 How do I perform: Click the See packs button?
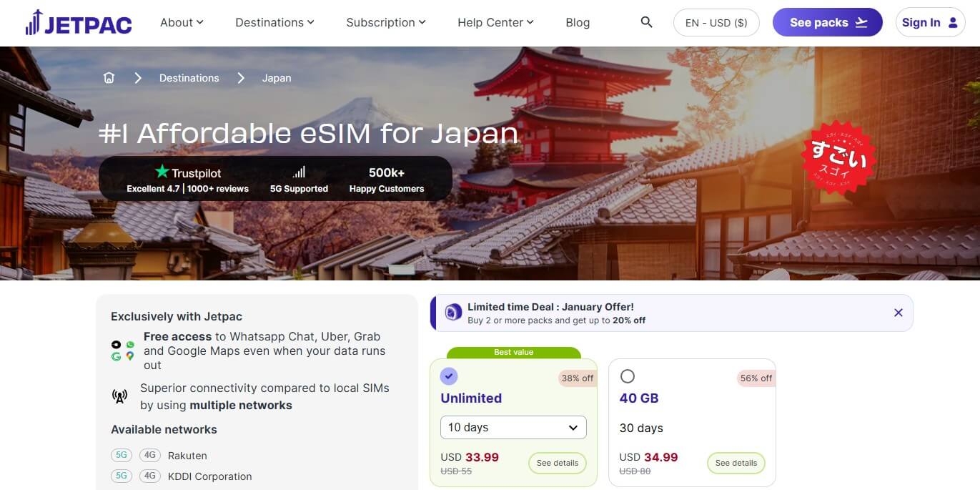[x=827, y=22]
